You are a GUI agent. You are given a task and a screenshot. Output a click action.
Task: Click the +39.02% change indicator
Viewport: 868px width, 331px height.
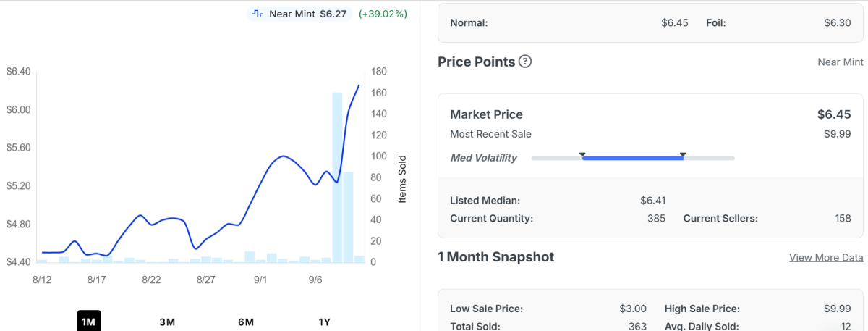383,14
